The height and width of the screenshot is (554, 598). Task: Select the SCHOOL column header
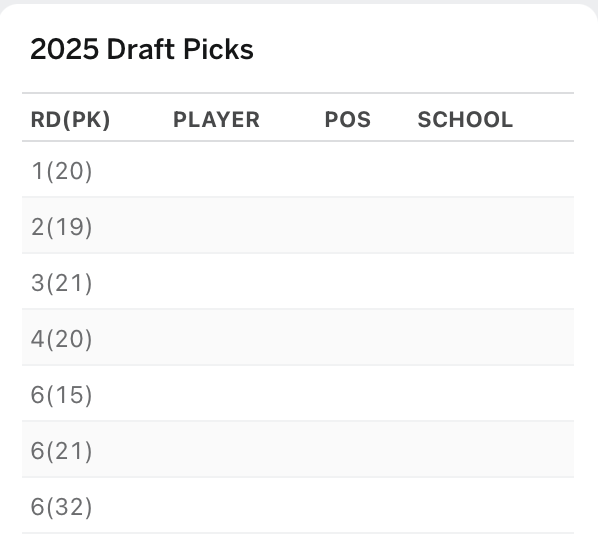pyautogui.click(x=465, y=120)
